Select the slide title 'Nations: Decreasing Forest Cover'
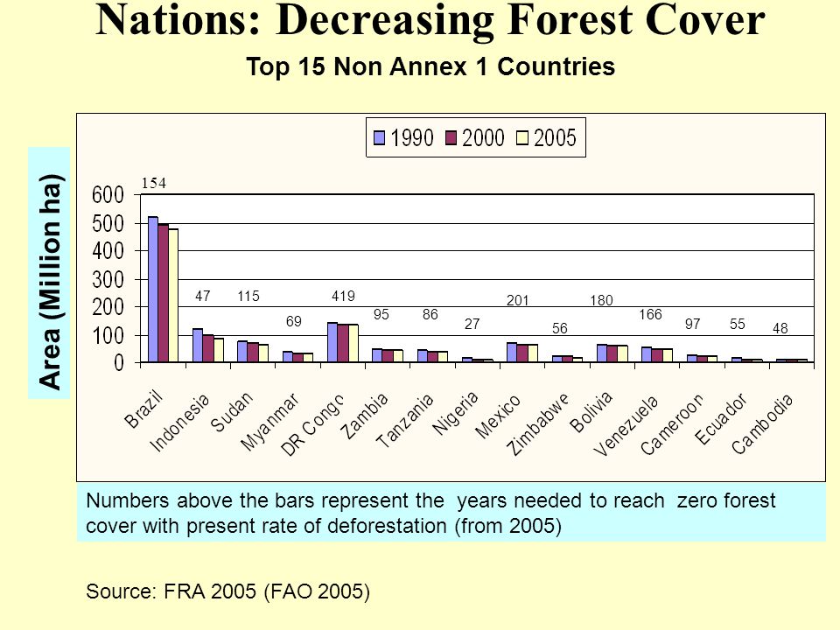This screenshot has width=840, height=630. click(x=430, y=19)
